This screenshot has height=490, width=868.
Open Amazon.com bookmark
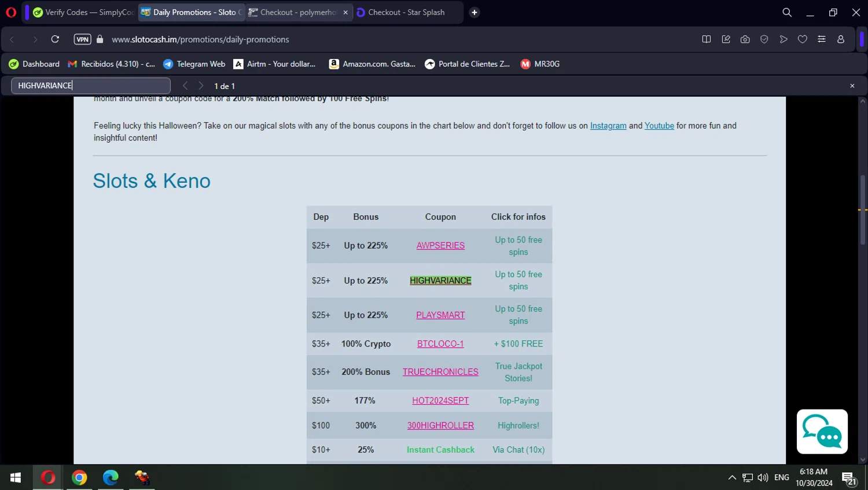tap(373, 64)
